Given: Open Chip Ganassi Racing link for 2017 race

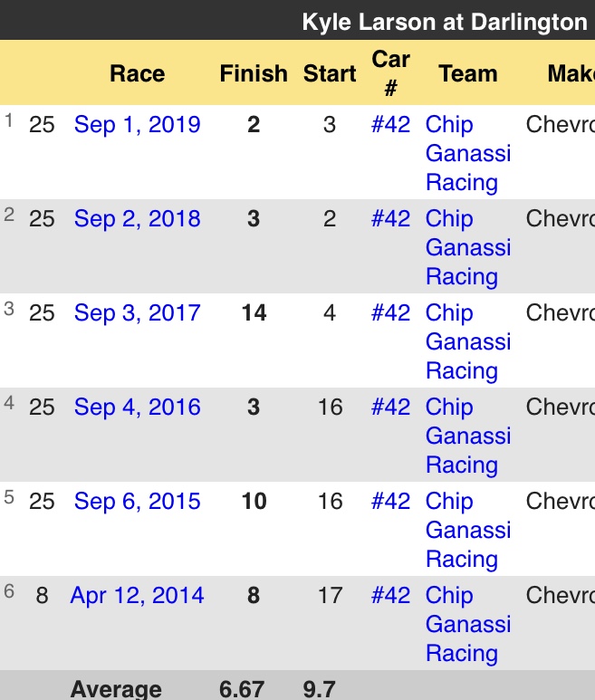Looking at the screenshot, I should [467, 341].
